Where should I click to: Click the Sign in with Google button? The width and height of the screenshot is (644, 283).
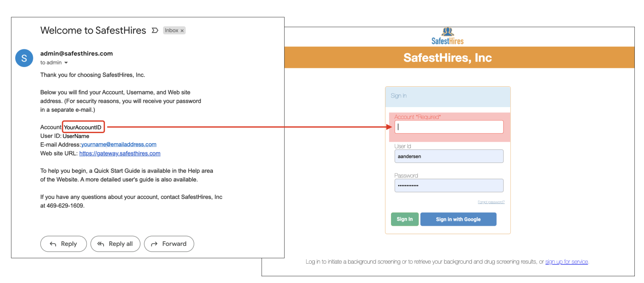(x=458, y=219)
